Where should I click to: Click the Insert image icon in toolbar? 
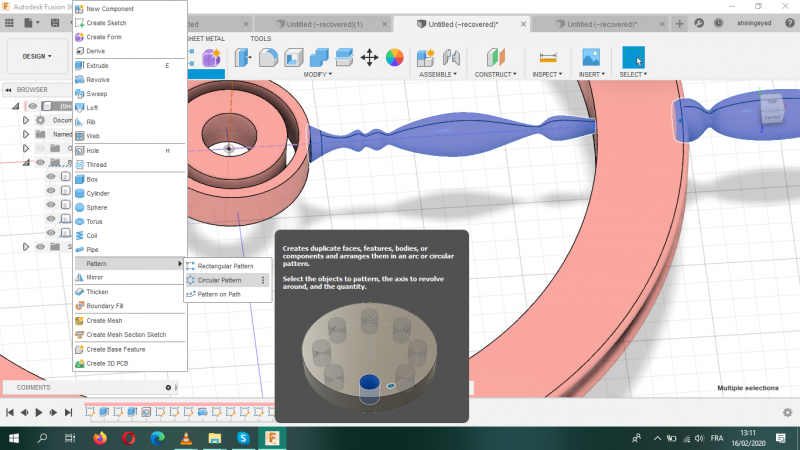(591, 57)
